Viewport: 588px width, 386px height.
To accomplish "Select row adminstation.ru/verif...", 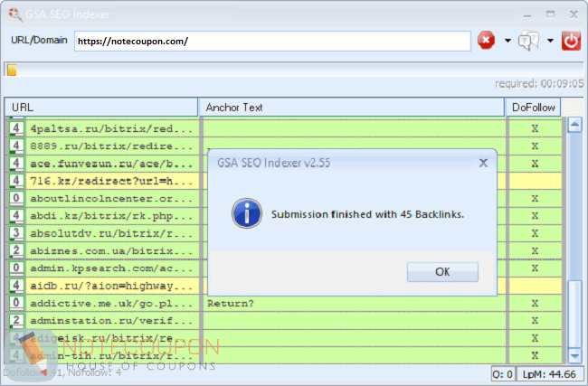I will pos(284,320).
